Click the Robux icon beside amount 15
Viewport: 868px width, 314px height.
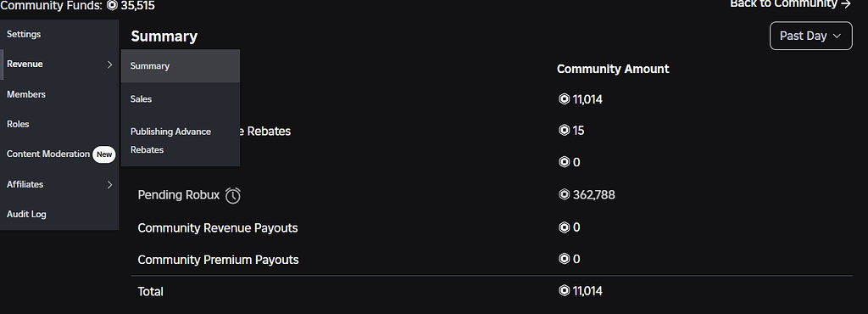coord(564,130)
